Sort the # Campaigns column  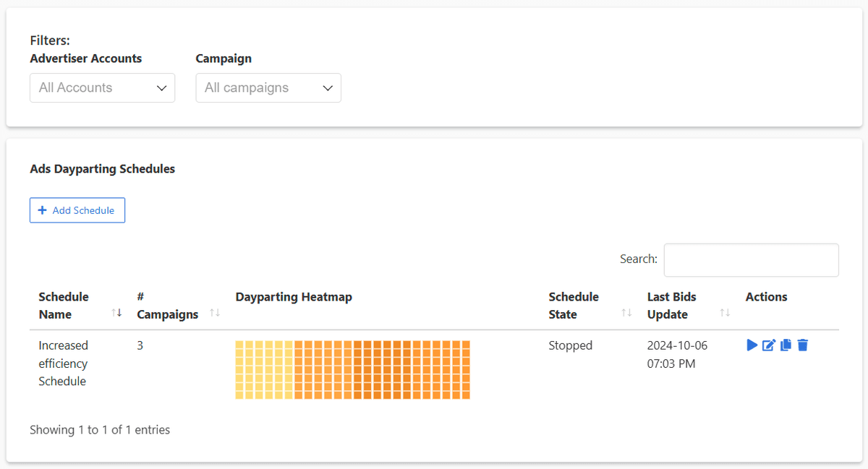click(213, 312)
